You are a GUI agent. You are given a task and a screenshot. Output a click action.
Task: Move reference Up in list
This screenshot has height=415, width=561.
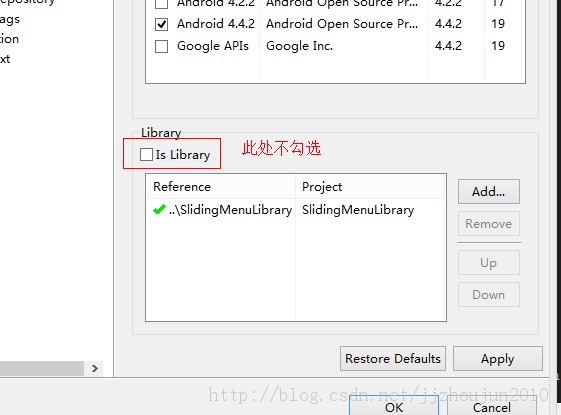488,263
